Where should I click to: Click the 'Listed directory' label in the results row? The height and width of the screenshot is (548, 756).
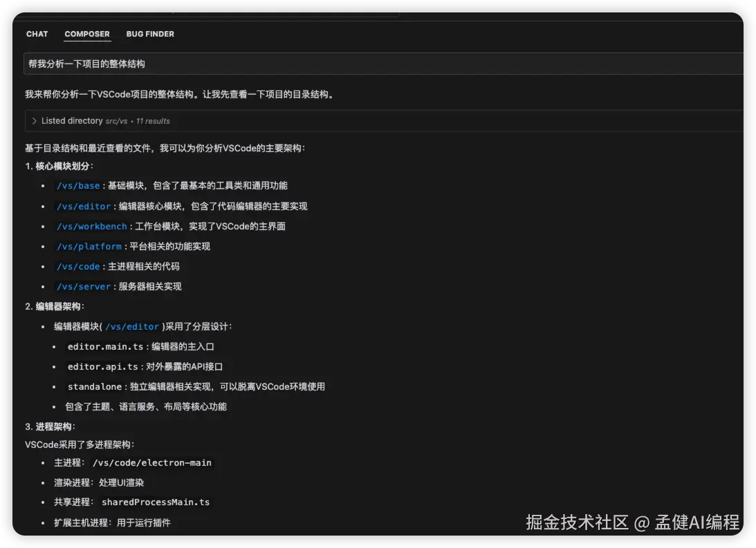[72, 121]
